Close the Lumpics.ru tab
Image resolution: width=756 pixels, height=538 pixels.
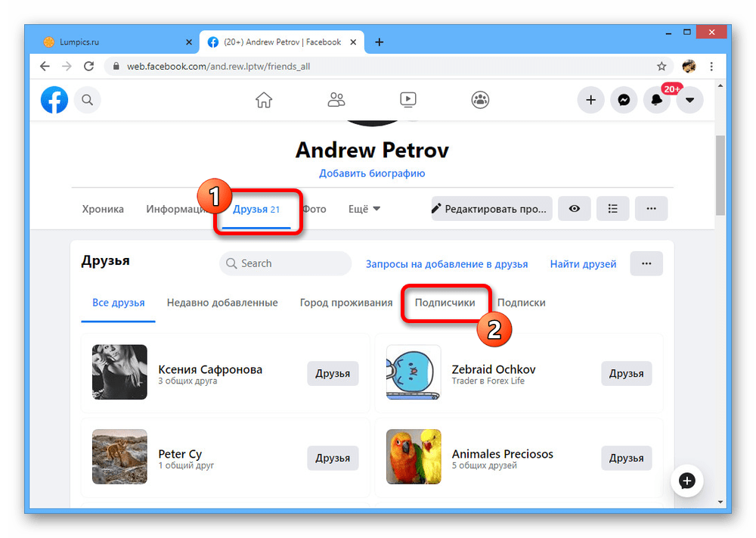(189, 42)
